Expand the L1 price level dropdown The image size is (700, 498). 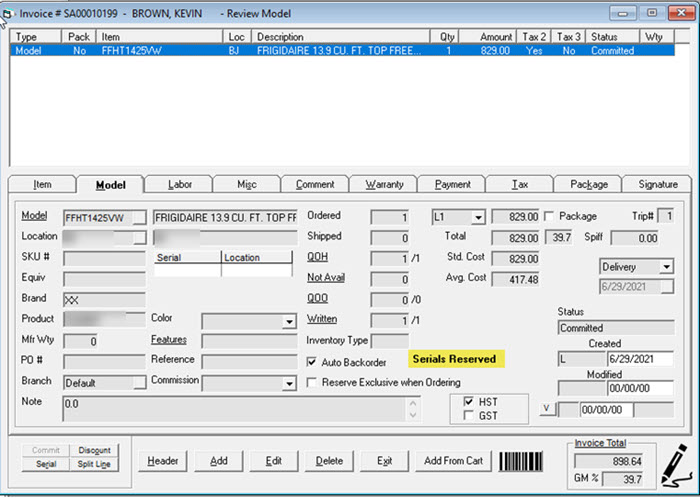pyautogui.click(x=478, y=217)
